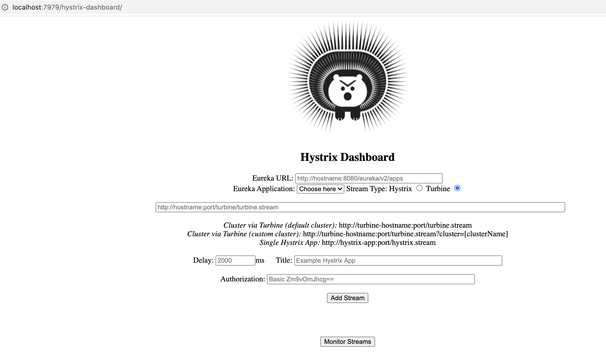The height and width of the screenshot is (364, 606).
Task: Click the Single Hystrix App example URL
Action: tap(378, 243)
